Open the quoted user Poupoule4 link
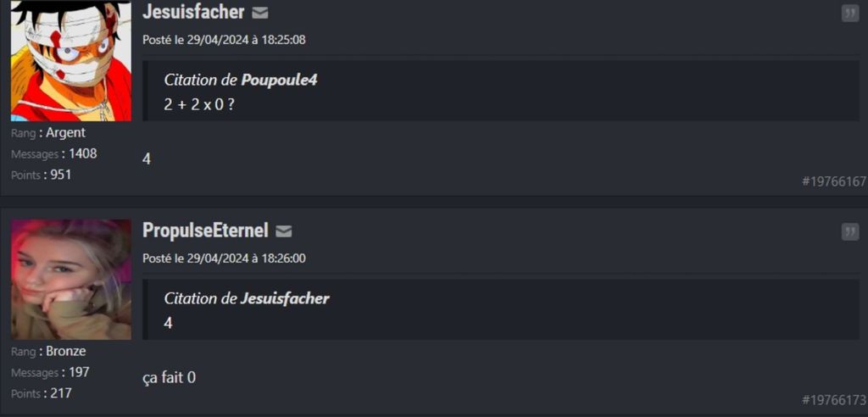This screenshot has width=868, height=417. click(x=279, y=81)
